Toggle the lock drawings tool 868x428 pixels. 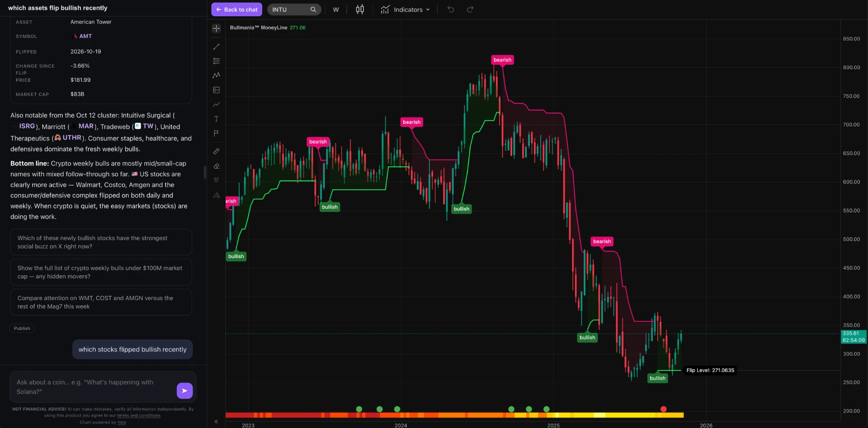216,195
